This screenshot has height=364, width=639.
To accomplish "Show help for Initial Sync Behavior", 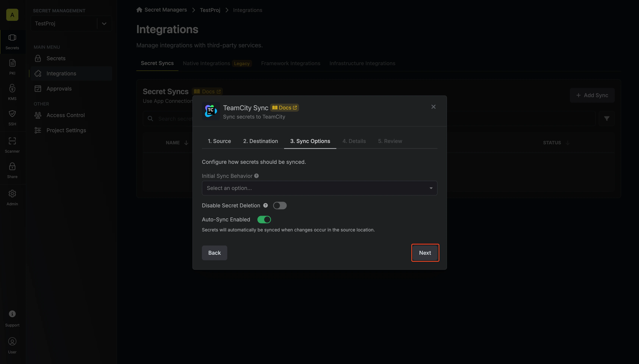I will [x=256, y=176].
